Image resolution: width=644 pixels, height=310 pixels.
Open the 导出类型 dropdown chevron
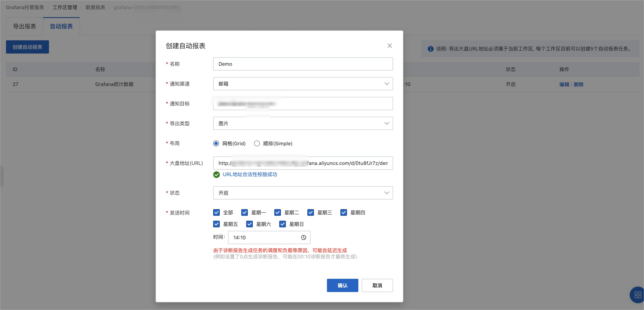(x=387, y=123)
